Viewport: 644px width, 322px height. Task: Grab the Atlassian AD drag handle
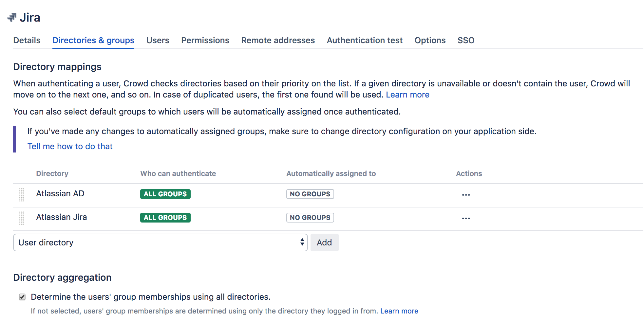(x=22, y=194)
